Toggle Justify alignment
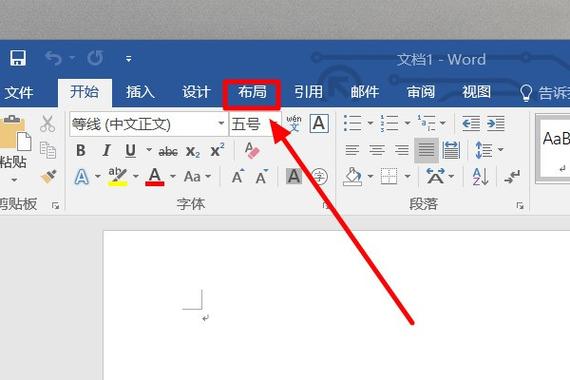The width and height of the screenshot is (570, 380). pos(426,150)
